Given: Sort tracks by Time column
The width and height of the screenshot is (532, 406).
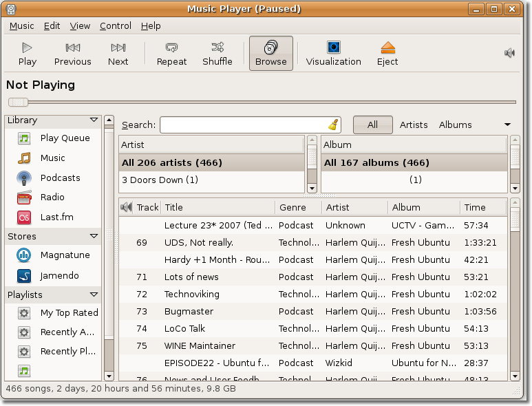Looking at the screenshot, I should click(483, 207).
